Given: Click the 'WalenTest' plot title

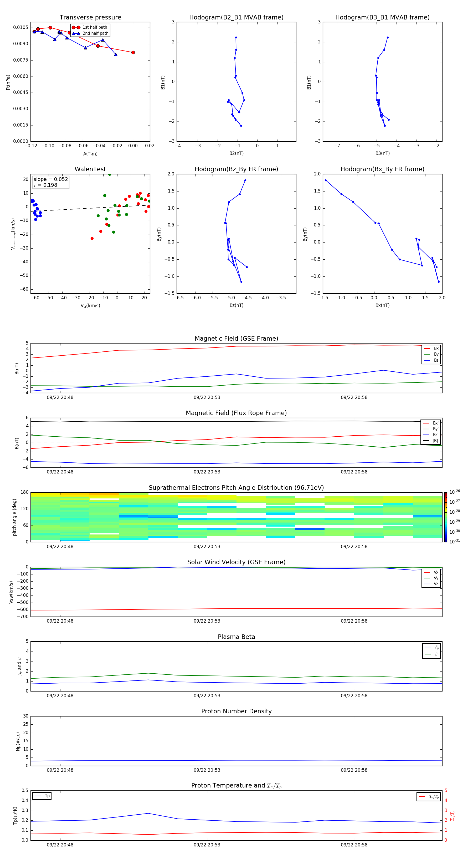Looking at the screenshot, I should click(90, 169).
